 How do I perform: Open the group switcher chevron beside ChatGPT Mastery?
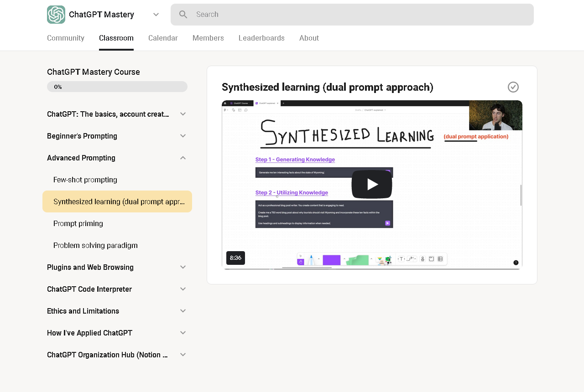156,15
